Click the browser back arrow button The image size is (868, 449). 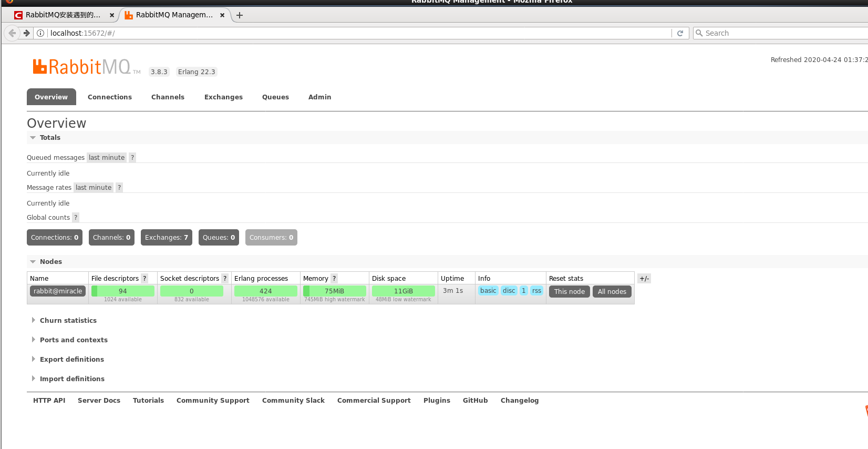coord(12,33)
